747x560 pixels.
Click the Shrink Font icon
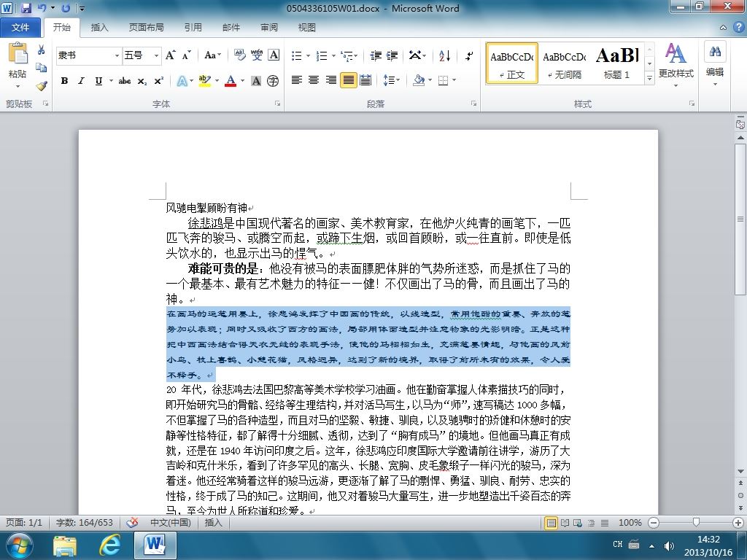186,55
